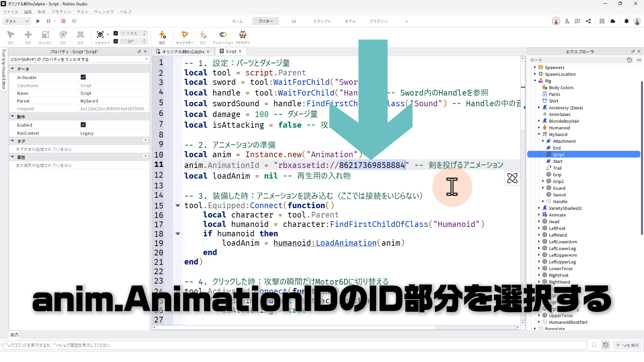Image resolution: width=644 pixels, height=362 pixels.
Task: Open the Accessory fitting tool
Action: pos(243,35)
